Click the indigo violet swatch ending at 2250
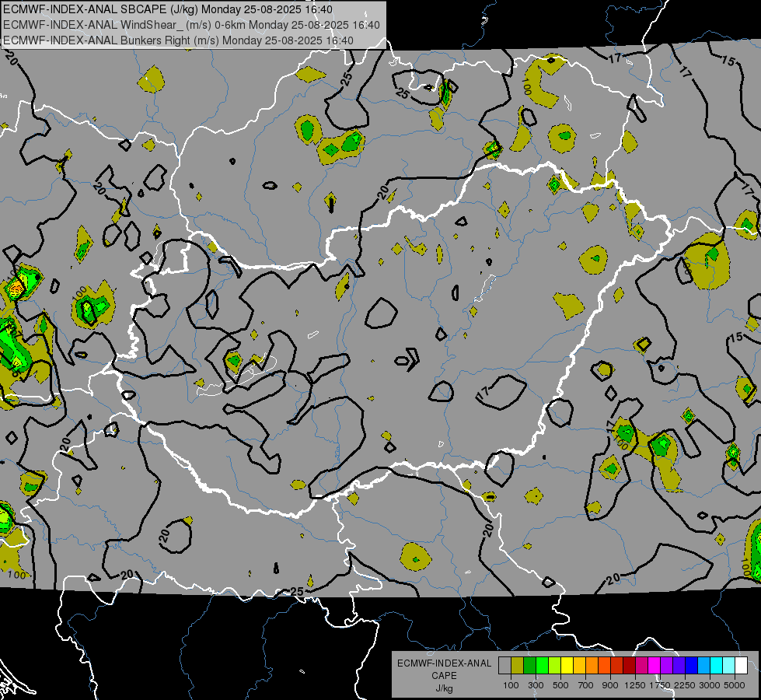 point(679,666)
